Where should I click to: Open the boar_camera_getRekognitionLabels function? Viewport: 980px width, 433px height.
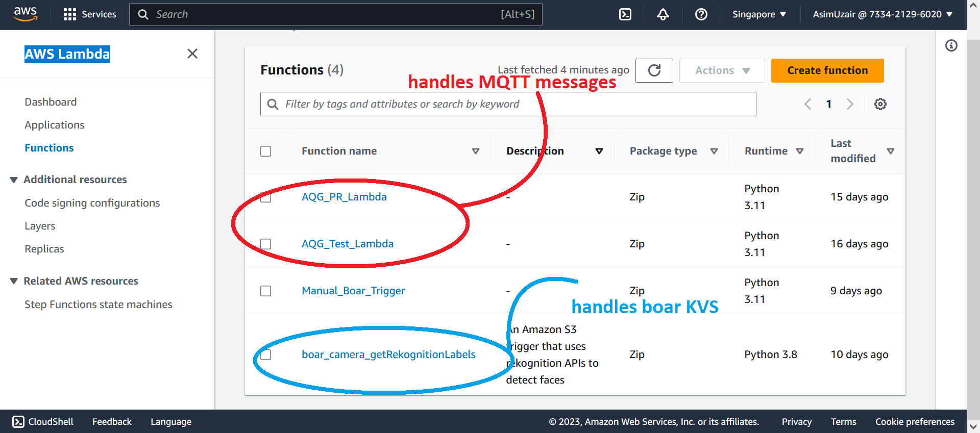[388, 354]
